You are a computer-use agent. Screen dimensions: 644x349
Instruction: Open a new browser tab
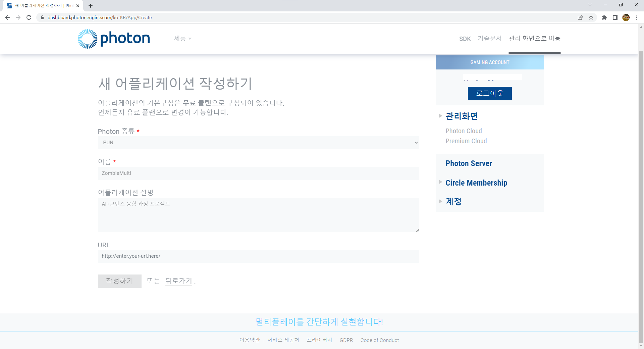(x=91, y=6)
